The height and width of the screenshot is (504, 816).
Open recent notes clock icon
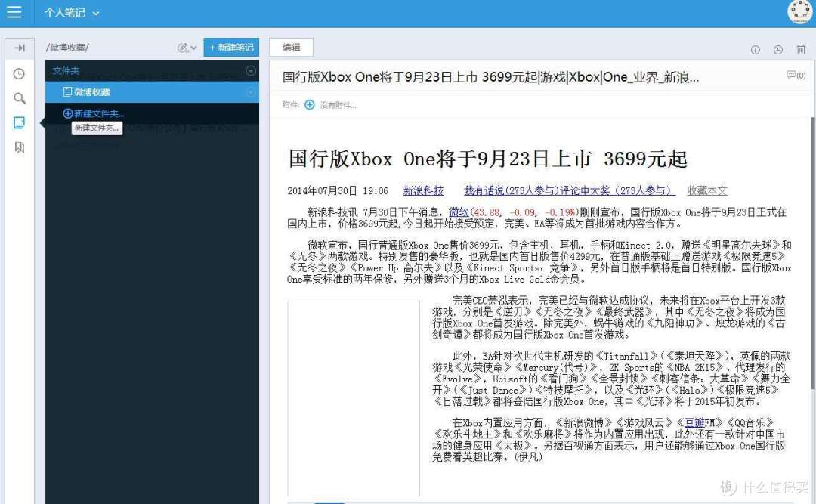(19, 73)
